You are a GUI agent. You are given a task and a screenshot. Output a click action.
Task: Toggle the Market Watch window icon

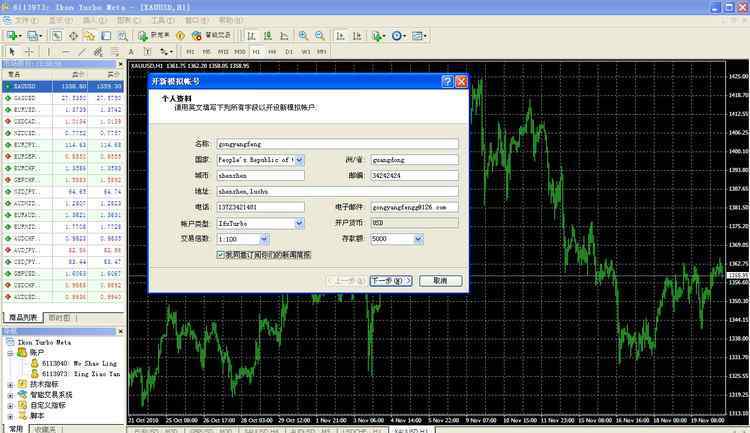coord(57,36)
